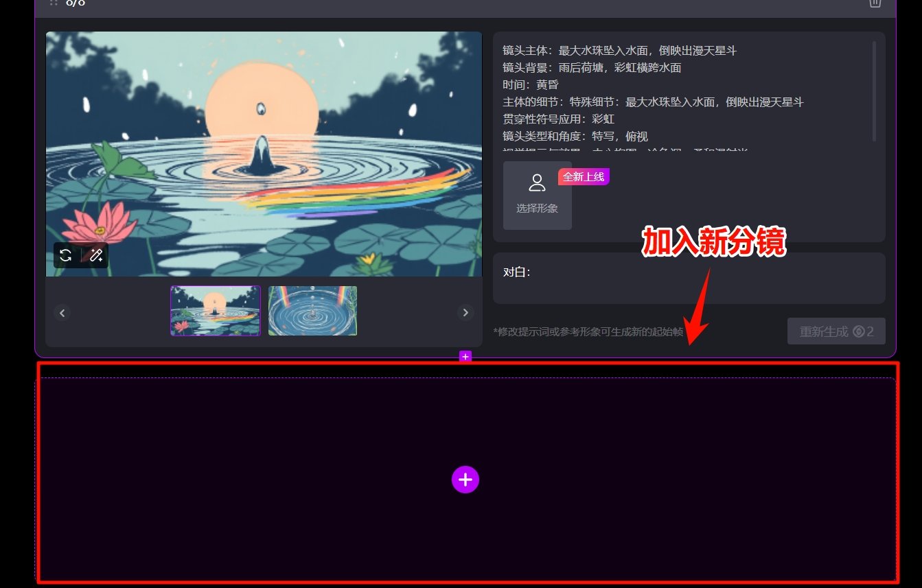Click the 修改提示词 hint text

[588, 332]
